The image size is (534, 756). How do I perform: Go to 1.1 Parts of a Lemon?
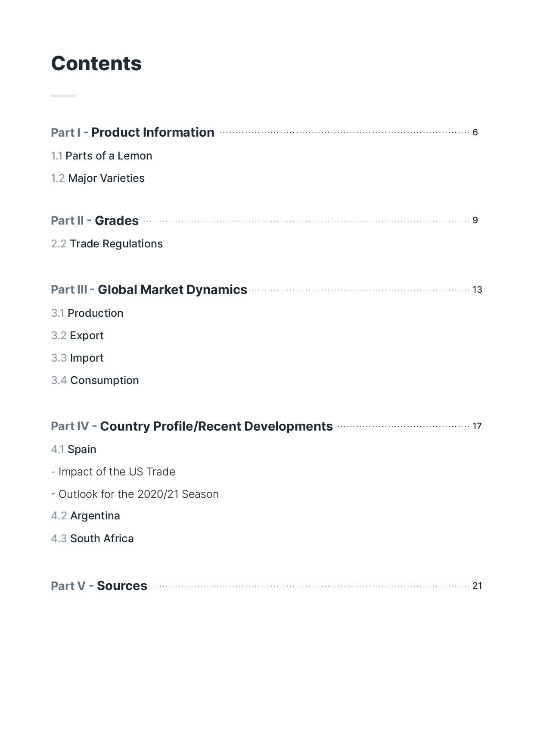click(x=102, y=156)
